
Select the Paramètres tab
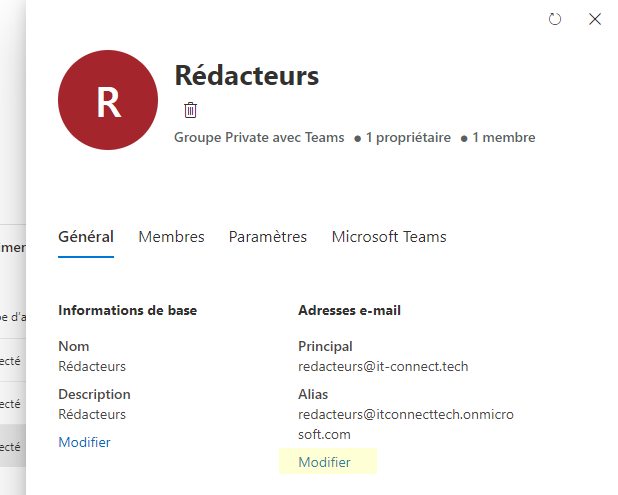click(x=268, y=237)
